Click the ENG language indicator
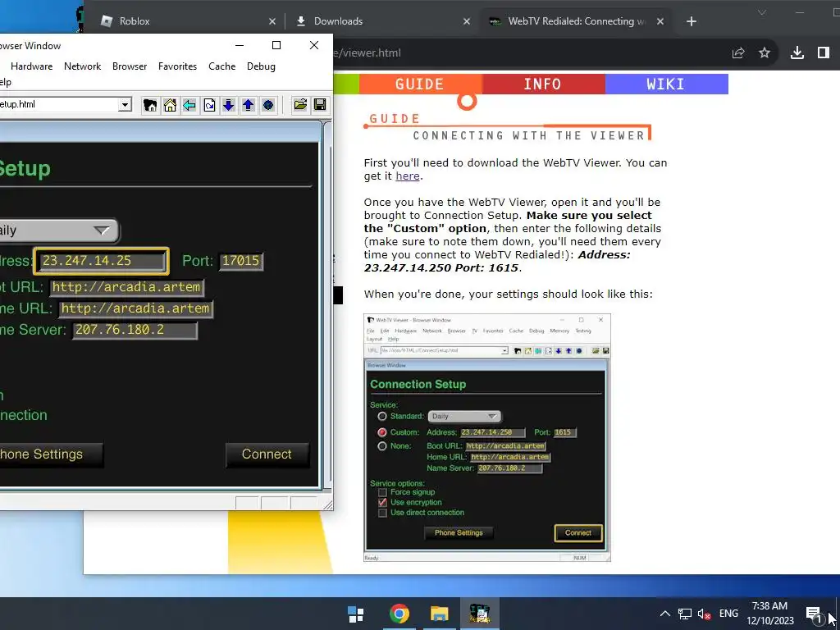Screen dimensions: 840x630 [728, 614]
